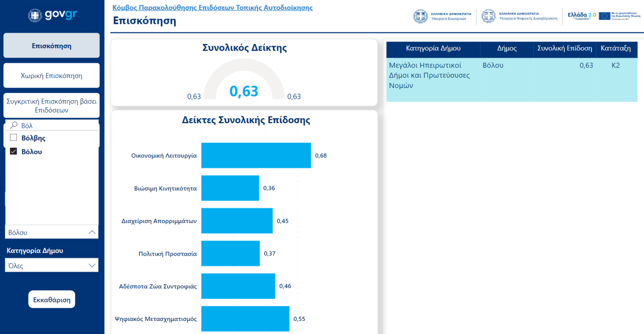Click the Ελλάδα 2.0 logo
This screenshot has width=644, height=334.
coord(582,16)
